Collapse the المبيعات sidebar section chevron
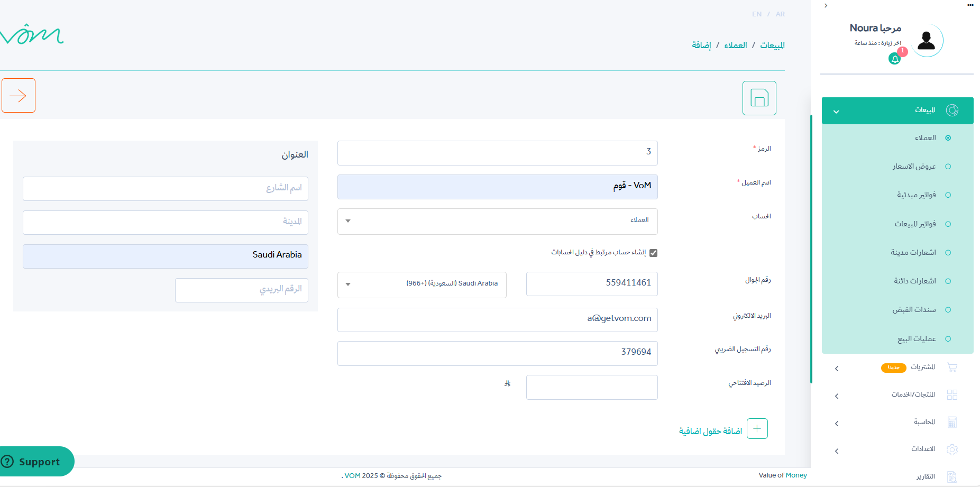Viewport: 980px width, 487px height. pyautogui.click(x=836, y=112)
